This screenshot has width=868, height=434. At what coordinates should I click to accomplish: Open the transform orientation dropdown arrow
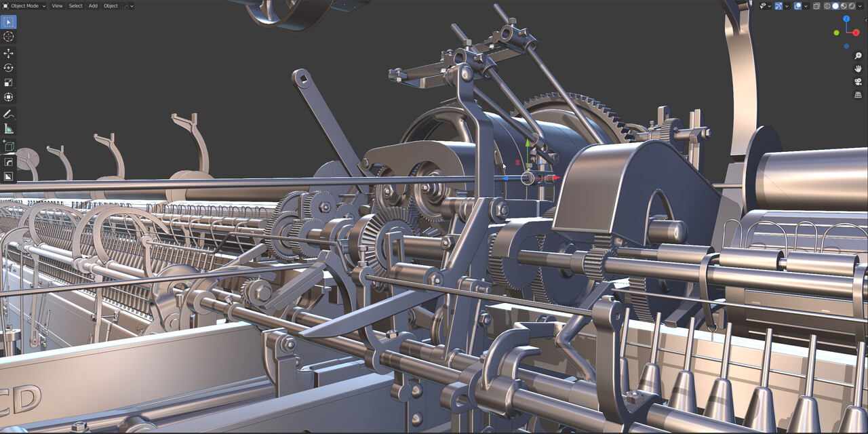[x=132, y=5]
